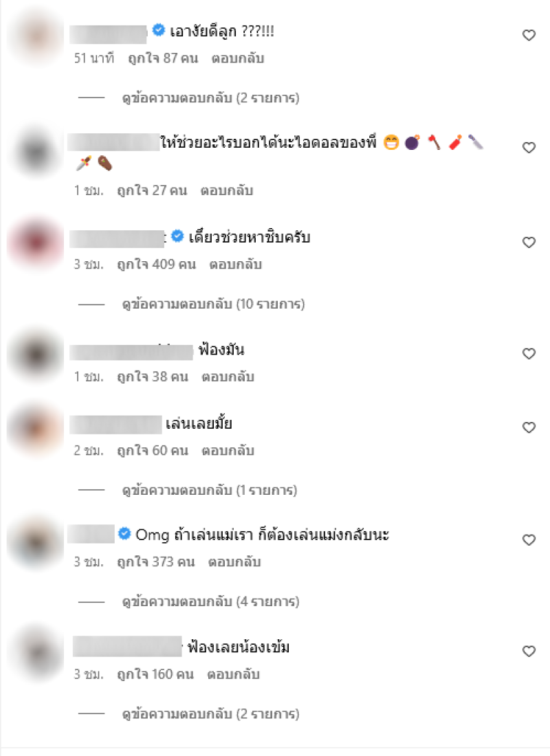The image size is (550, 756).
Task: Show 4 replies under the Omg comment
Action: coord(210,602)
